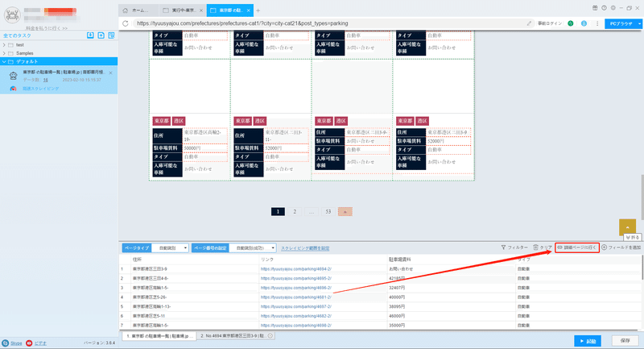Click the フィルター funnel icon

pos(504,247)
